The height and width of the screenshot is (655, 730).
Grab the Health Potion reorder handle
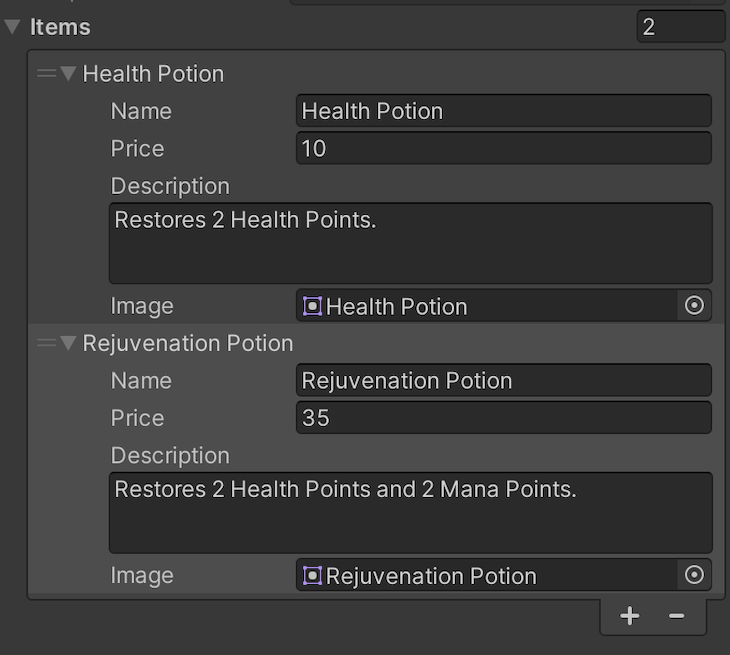coord(47,73)
